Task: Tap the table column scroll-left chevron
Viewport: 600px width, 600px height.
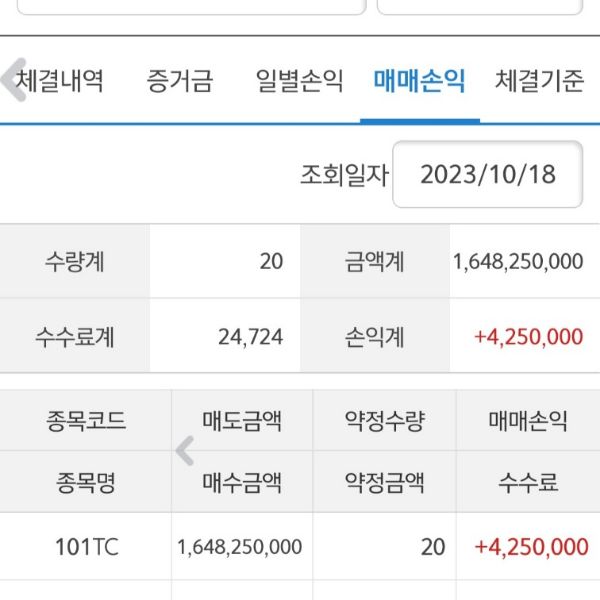Action: point(184,452)
